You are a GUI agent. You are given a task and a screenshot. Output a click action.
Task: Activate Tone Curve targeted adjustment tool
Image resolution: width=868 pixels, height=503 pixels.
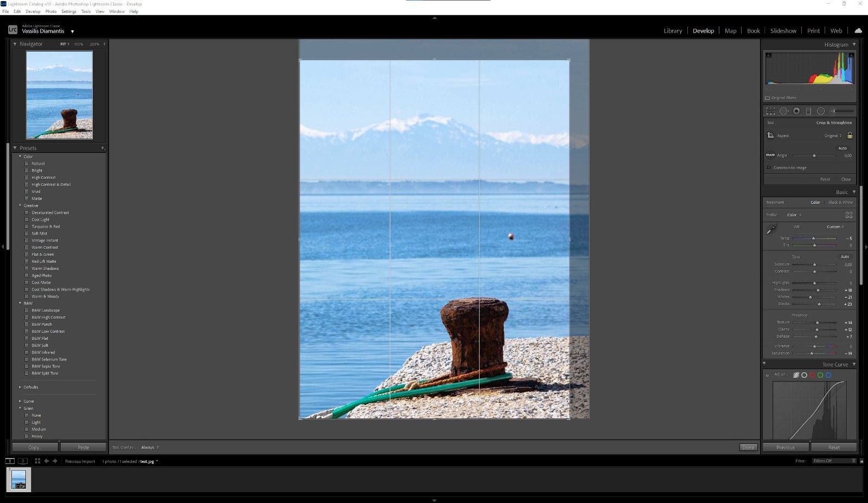[x=767, y=375]
